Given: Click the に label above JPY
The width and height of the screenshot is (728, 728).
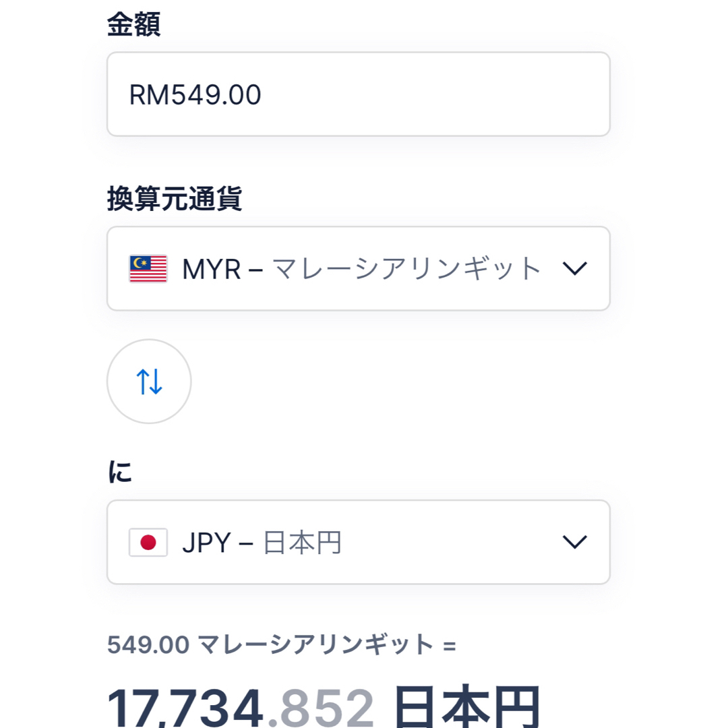Looking at the screenshot, I should pos(120,472).
